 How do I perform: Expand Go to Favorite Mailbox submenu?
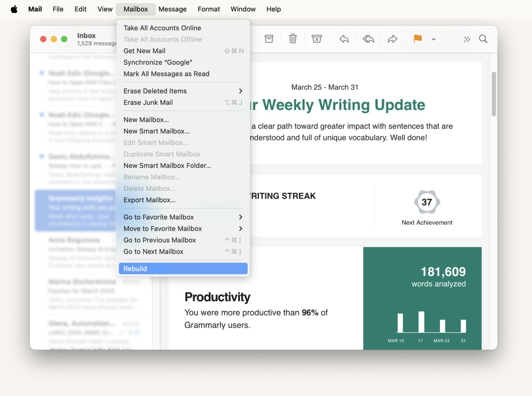pos(183,217)
